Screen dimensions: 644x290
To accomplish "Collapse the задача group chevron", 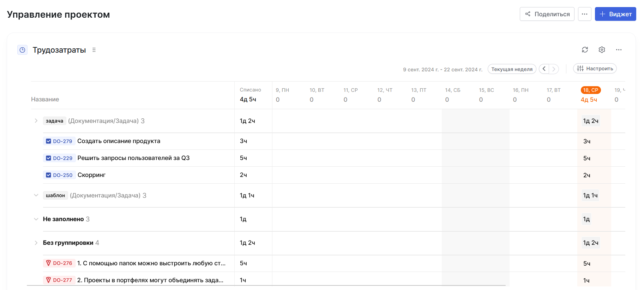I will coord(36,121).
